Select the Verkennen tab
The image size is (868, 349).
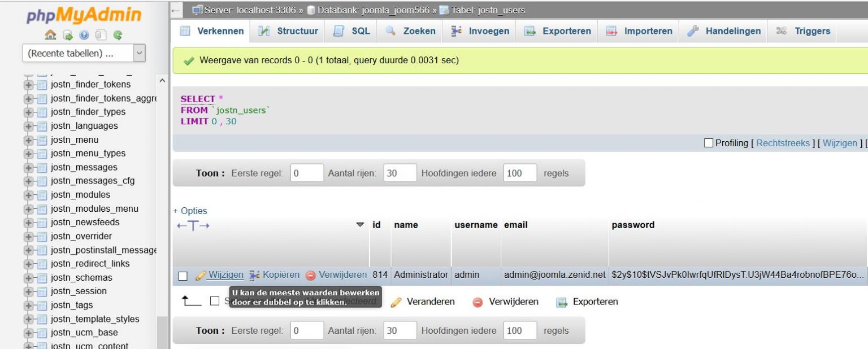pos(211,31)
